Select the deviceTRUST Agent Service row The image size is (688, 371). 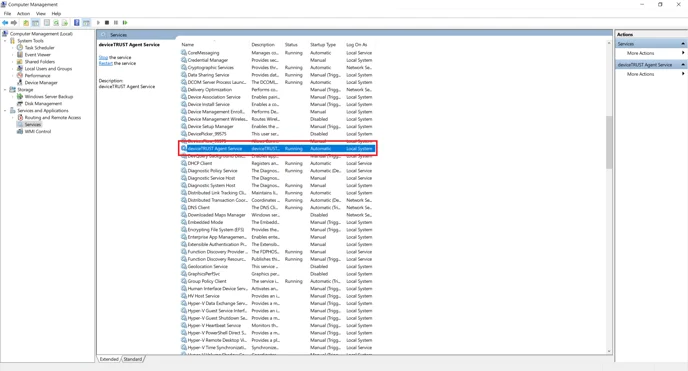pyautogui.click(x=278, y=149)
